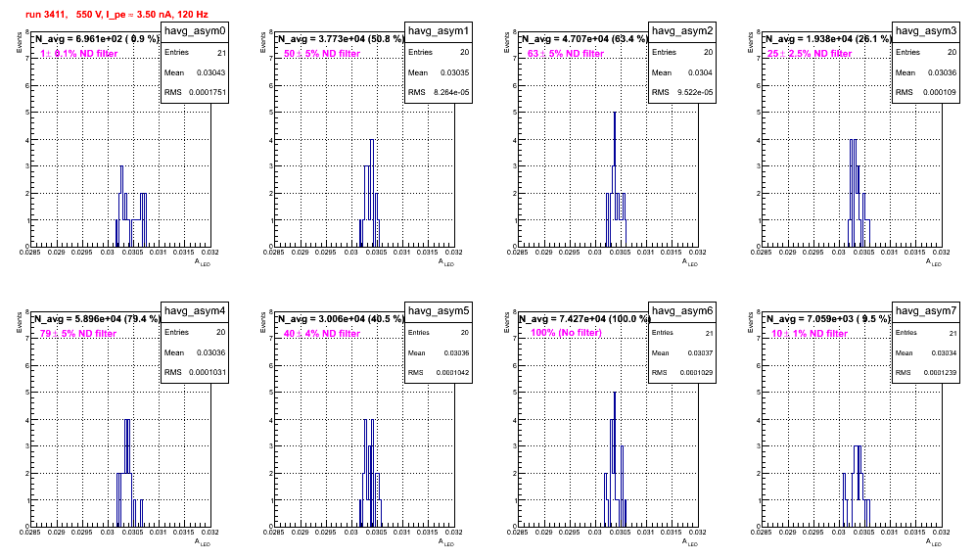Click RMS value 0.0001239 in havg_asym7
The width and height of the screenshot is (975, 560).
[940, 373]
